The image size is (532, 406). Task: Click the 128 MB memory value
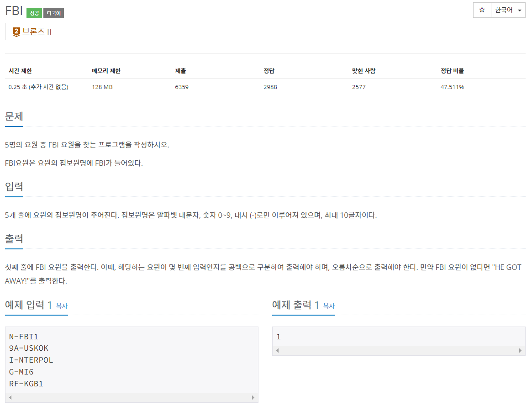[x=102, y=87]
